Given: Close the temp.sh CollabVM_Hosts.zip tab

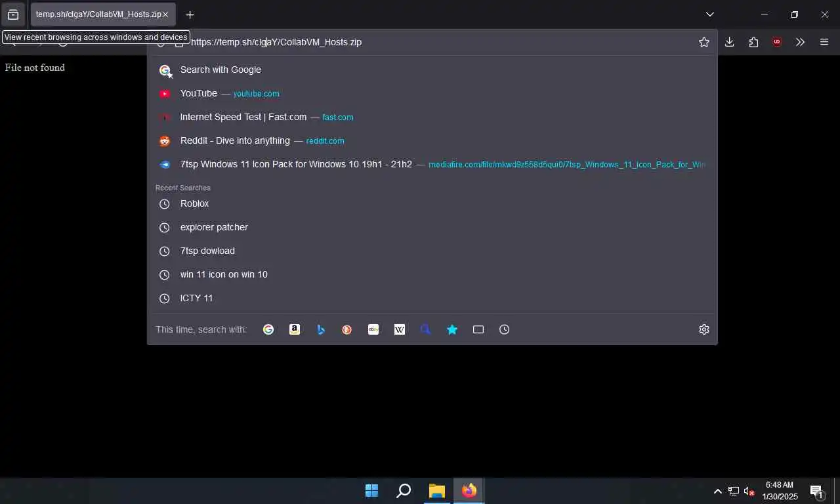Looking at the screenshot, I should click(165, 14).
